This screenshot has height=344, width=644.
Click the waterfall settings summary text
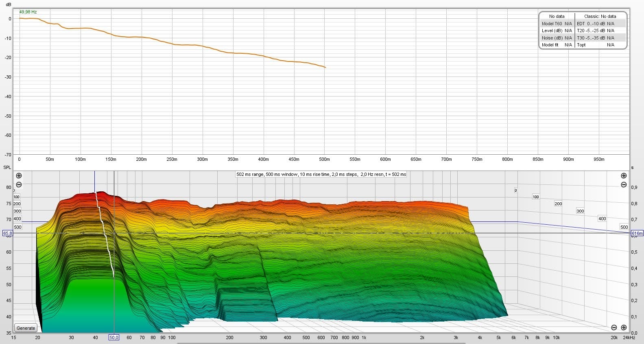(x=321, y=174)
